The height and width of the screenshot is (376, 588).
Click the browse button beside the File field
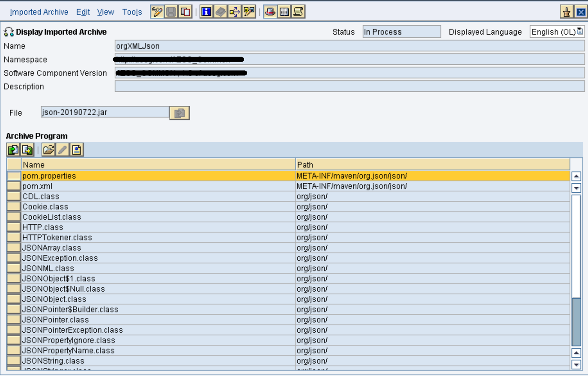coord(179,113)
